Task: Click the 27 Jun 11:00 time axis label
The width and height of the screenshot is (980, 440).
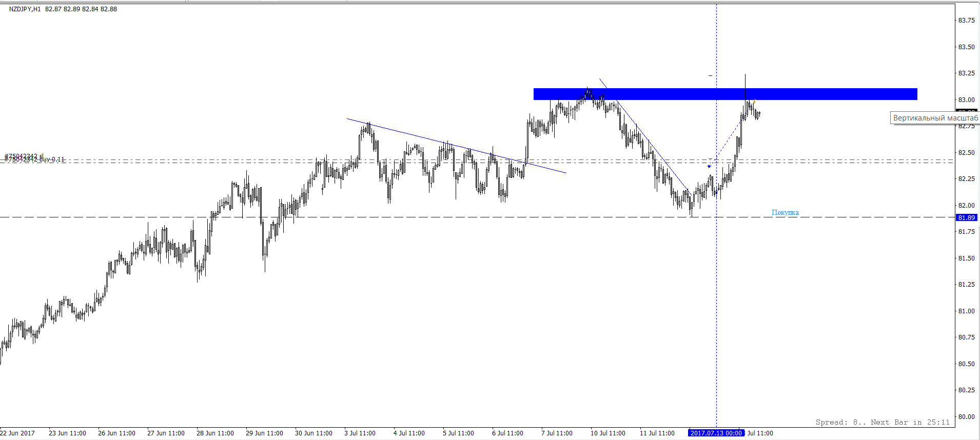Action: [x=166, y=433]
